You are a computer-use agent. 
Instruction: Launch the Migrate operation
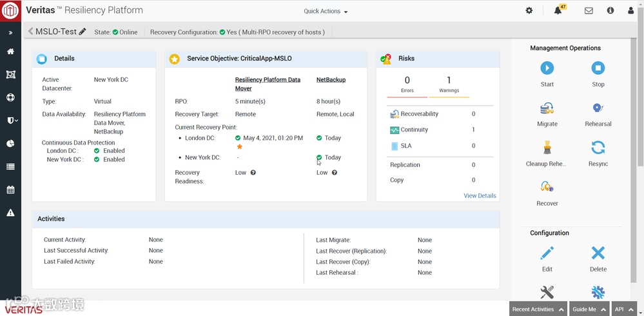pos(547,108)
